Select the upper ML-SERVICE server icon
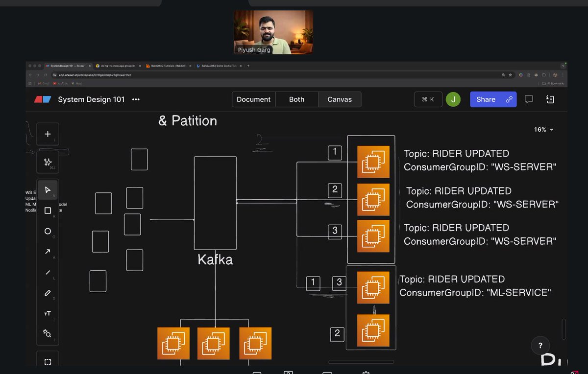Screen dimensions: 588x374 (373, 287)
